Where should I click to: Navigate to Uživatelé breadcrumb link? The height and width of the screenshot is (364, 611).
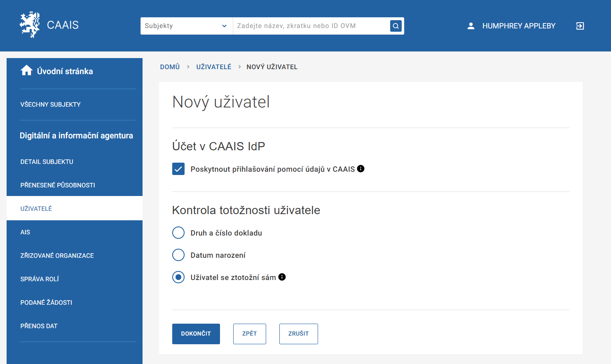(x=213, y=67)
